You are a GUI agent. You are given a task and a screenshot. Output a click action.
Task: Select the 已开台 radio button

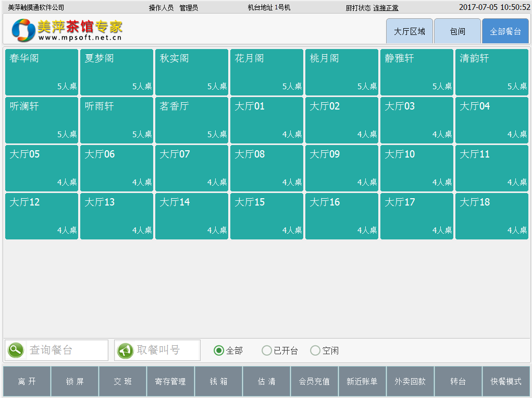point(267,351)
